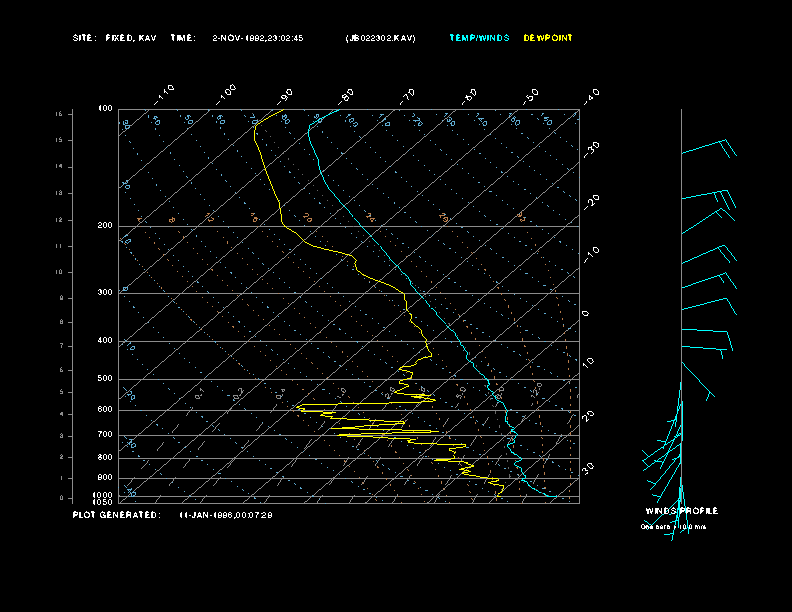Click the 1000 pressure label at chart bottom
792x612 pixels.
[x=104, y=495]
